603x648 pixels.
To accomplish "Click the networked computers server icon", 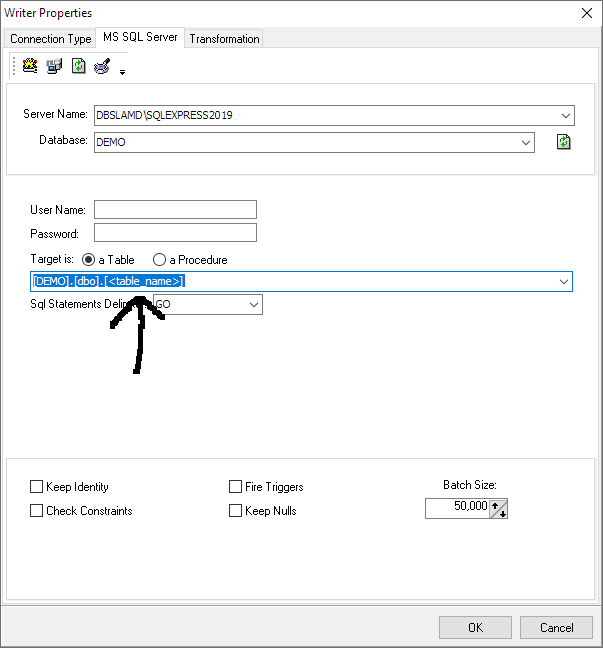I will pyautogui.click(x=54, y=66).
